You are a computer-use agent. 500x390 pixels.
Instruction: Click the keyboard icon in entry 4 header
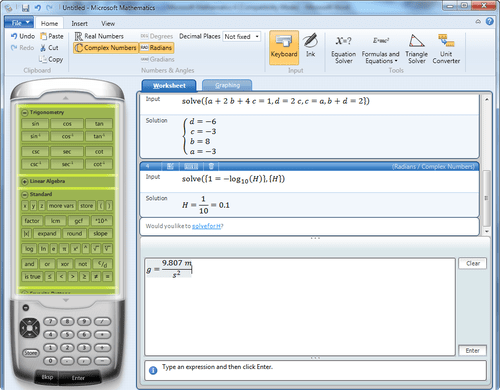coord(191,166)
